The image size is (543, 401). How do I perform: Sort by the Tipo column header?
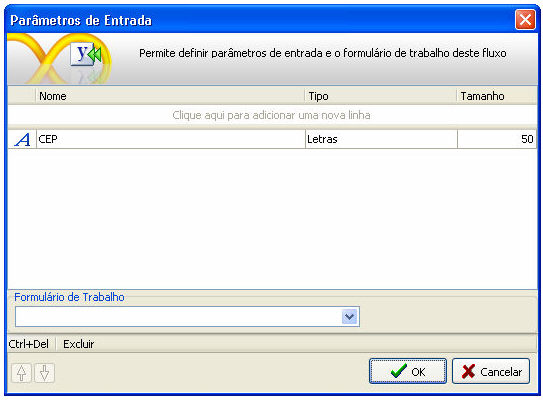[381, 96]
